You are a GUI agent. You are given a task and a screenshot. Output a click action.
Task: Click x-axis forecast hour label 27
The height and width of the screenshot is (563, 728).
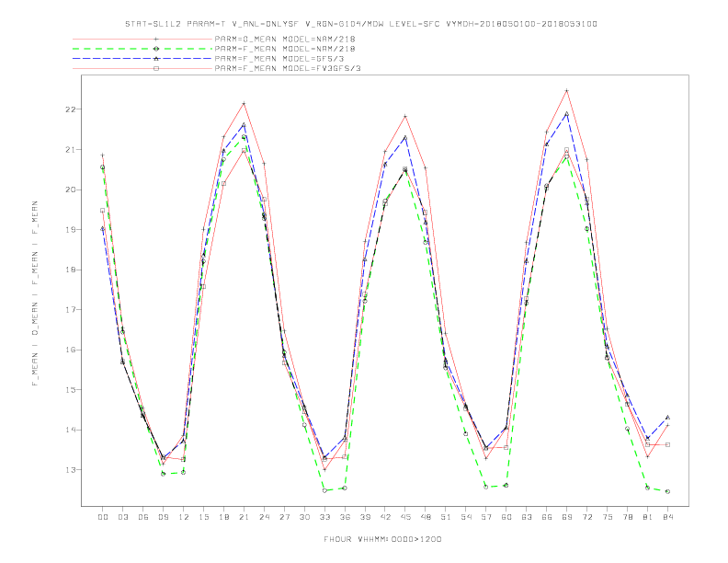point(284,517)
